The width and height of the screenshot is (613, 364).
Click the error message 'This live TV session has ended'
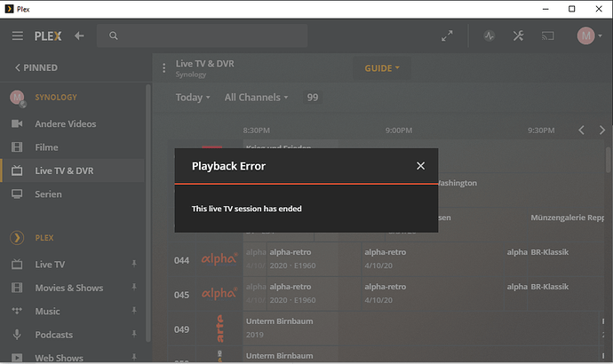(247, 209)
